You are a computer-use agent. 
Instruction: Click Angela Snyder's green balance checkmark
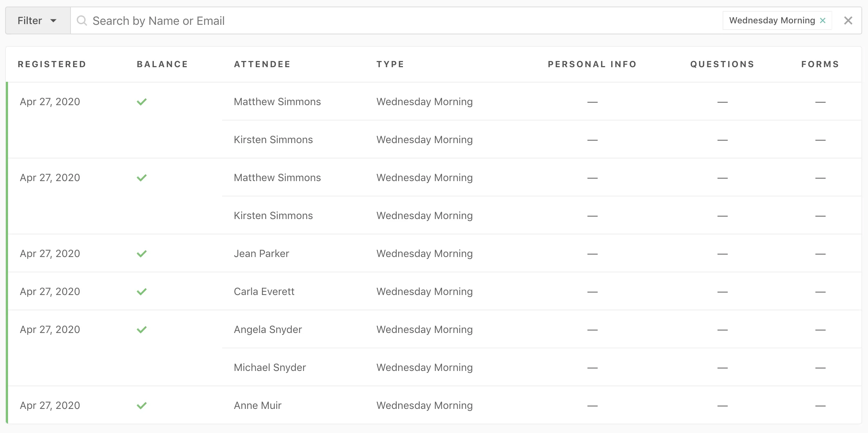[142, 330]
